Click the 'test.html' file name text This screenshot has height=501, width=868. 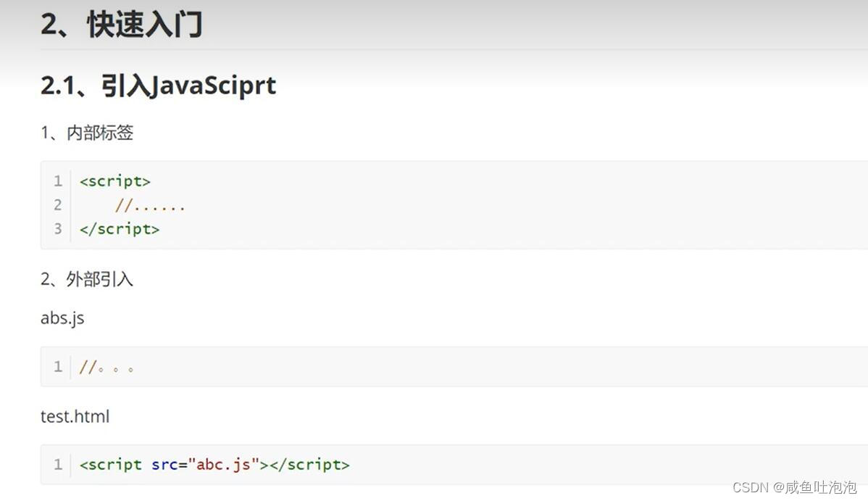pyautogui.click(x=75, y=416)
